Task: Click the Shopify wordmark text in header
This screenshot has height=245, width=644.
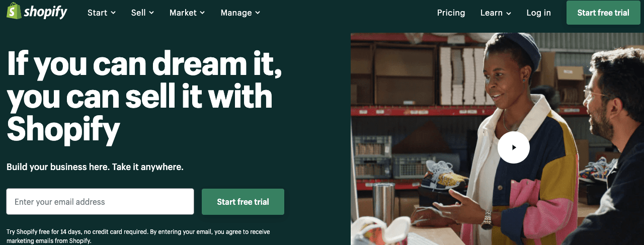Action: (45, 12)
